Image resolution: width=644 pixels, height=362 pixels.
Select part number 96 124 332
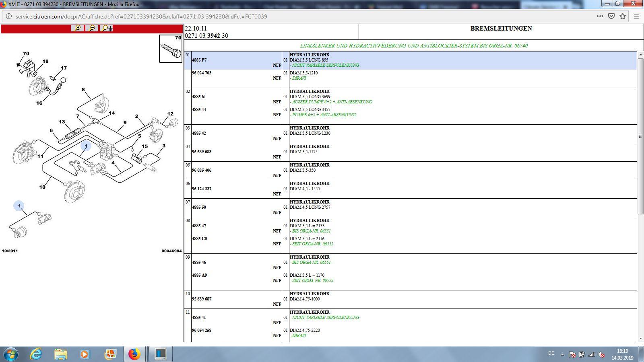coord(202,189)
